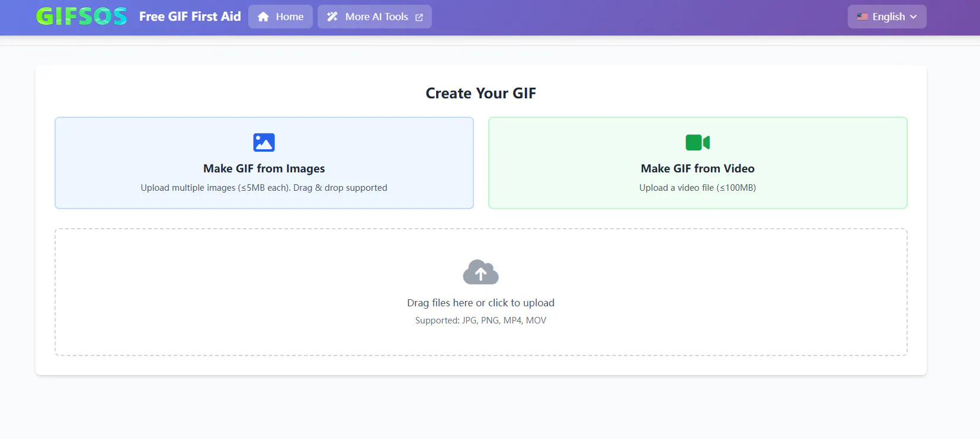
Task: Click the house icon in Home button
Action: 264,17
